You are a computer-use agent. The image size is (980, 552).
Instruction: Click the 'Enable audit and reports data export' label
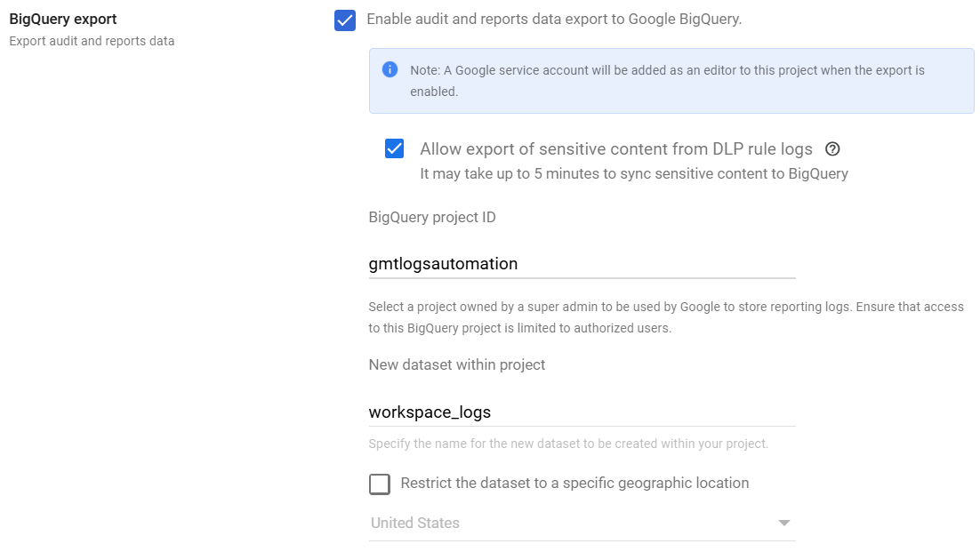(554, 19)
